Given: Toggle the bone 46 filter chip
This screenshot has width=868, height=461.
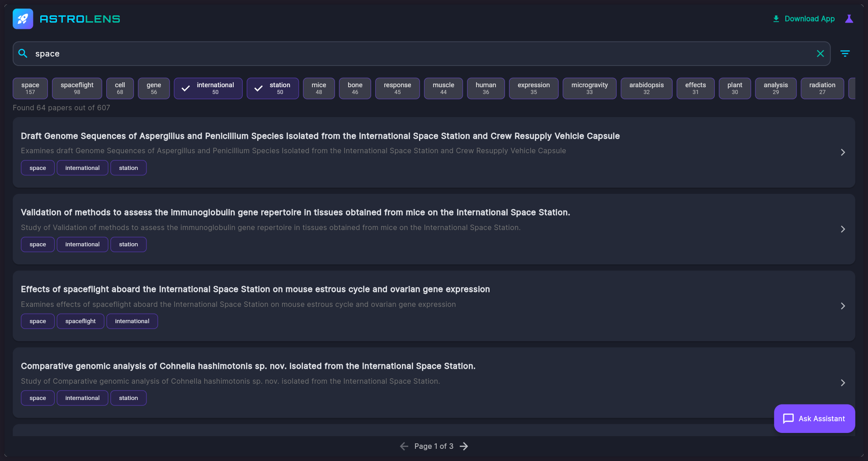Looking at the screenshot, I should click(x=355, y=88).
